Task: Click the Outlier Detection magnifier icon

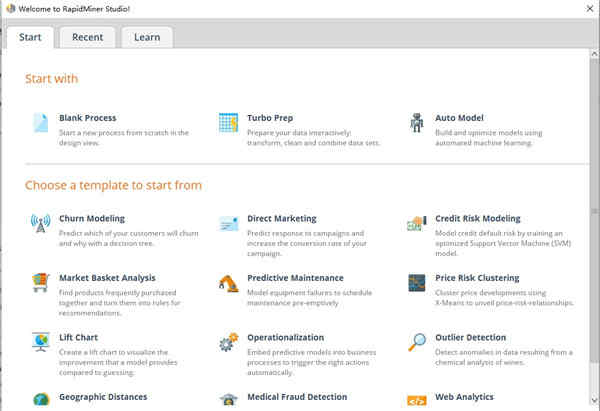Action: click(416, 343)
